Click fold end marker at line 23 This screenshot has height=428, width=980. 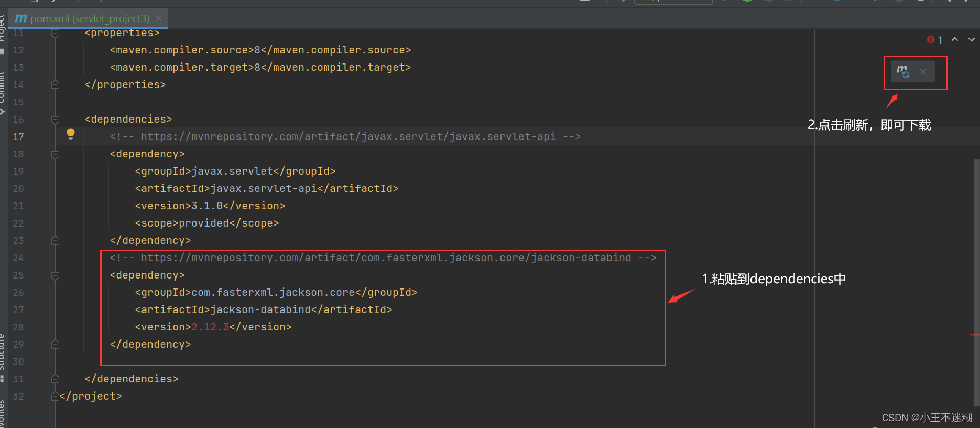(x=55, y=240)
